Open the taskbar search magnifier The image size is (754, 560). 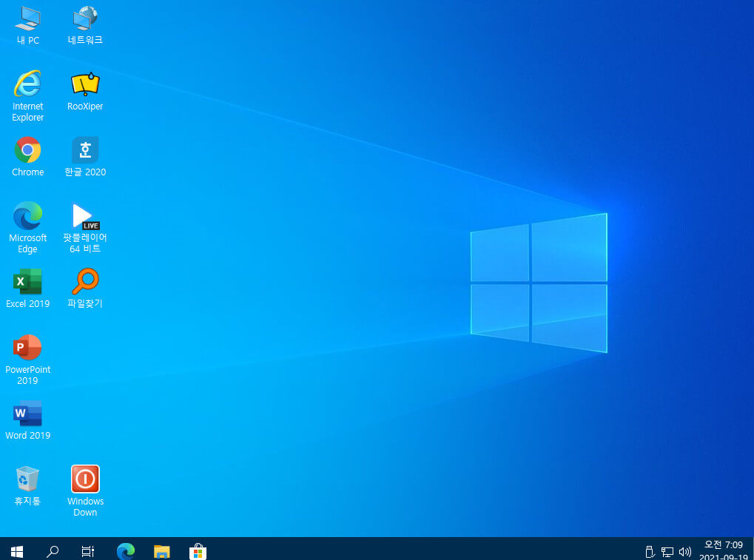(x=53, y=551)
